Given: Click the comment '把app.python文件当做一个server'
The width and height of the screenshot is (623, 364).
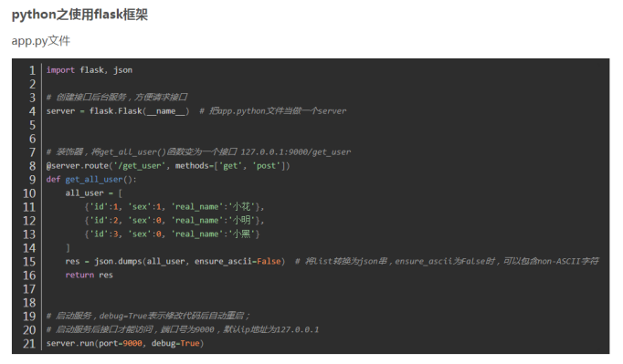Looking at the screenshot, I should tap(273, 111).
